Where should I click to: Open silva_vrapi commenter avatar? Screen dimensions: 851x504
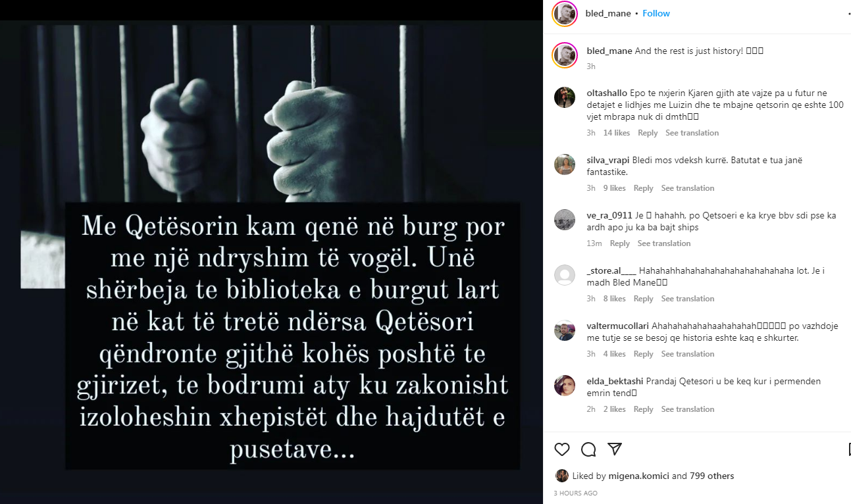click(565, 164)
